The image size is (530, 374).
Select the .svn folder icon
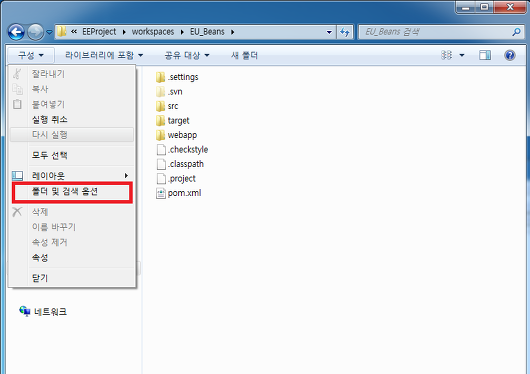(x=161, y=92)
